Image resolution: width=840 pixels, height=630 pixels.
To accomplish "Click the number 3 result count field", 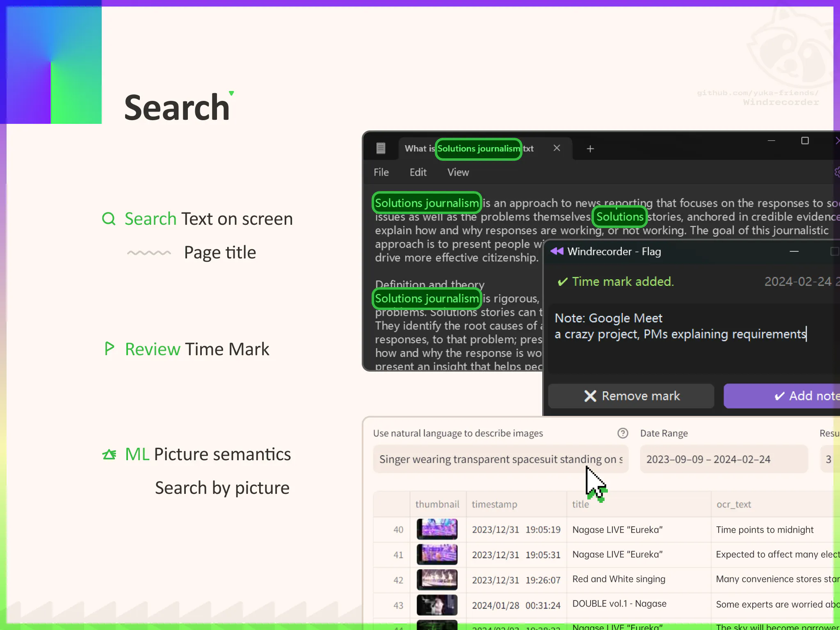I will pyautogui.click(x=830, y=459).
